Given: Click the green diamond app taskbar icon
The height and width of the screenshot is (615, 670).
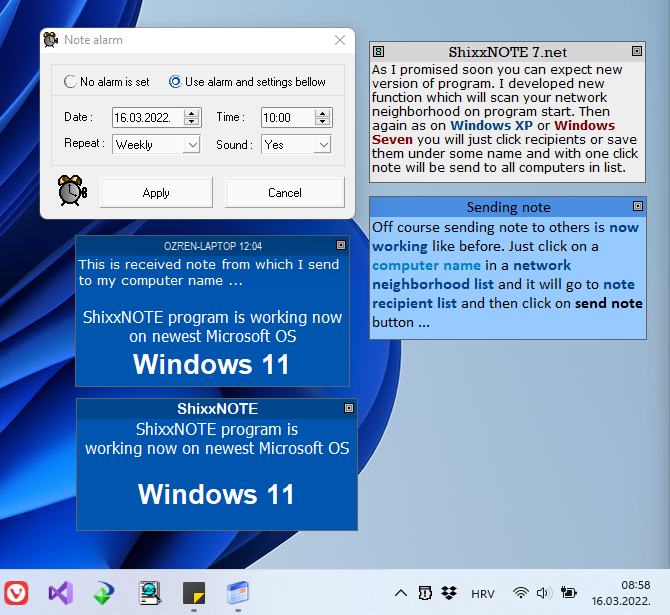Looking at the screenshot, I should [104, 593].
